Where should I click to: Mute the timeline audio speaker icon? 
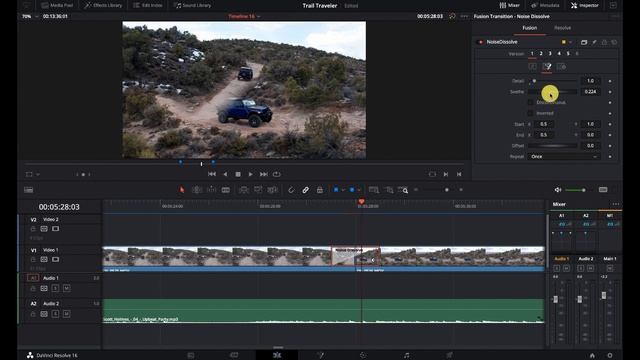pos(558,190)
